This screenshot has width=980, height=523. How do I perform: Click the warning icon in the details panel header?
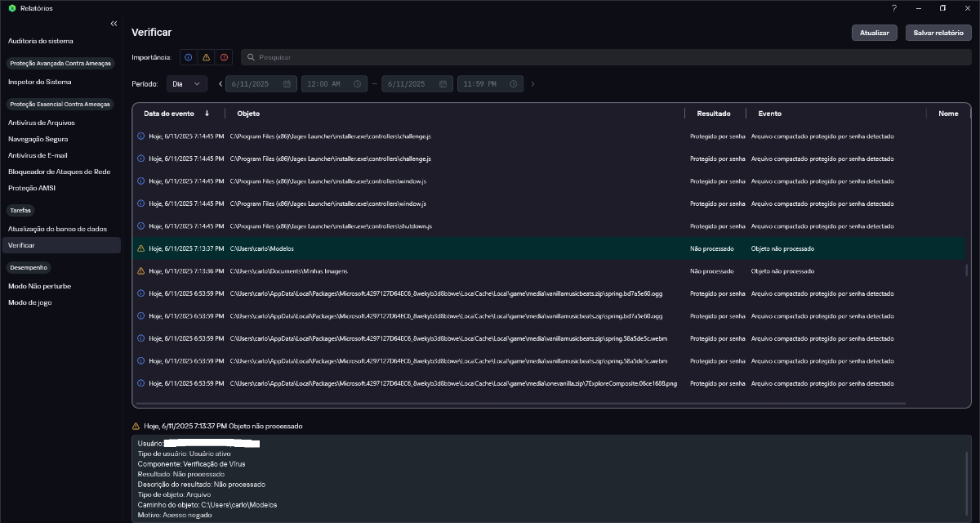point(136,426)
